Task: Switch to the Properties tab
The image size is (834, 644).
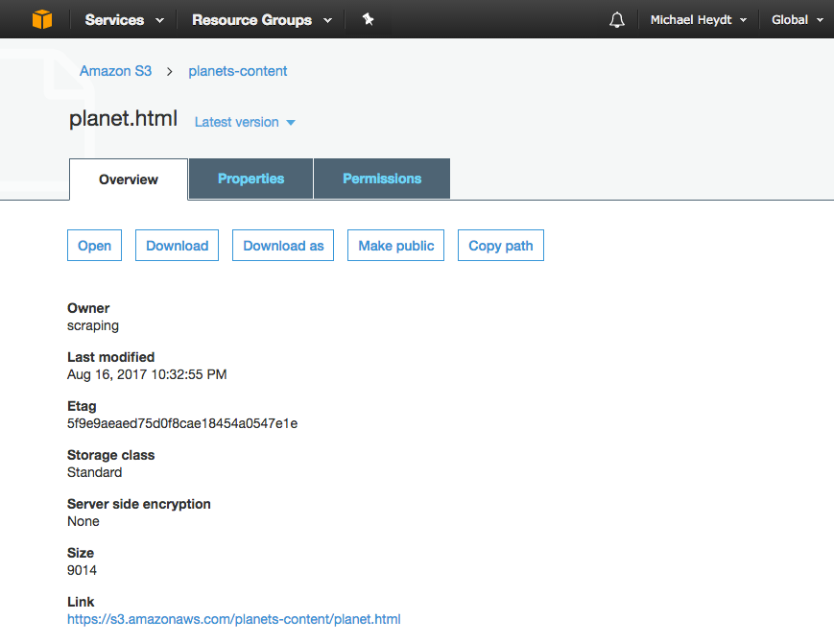Action: click(250, 179)
